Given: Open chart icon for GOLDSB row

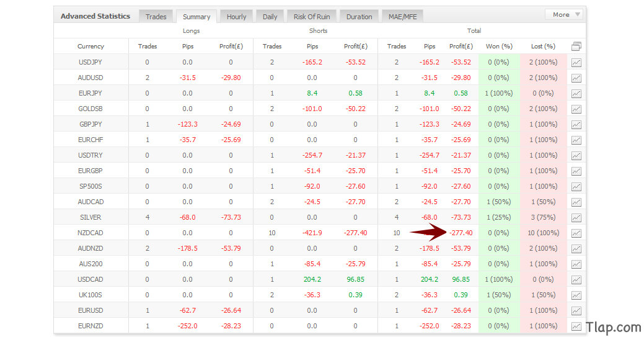Looking at the screenshot, I should point(576,109).
